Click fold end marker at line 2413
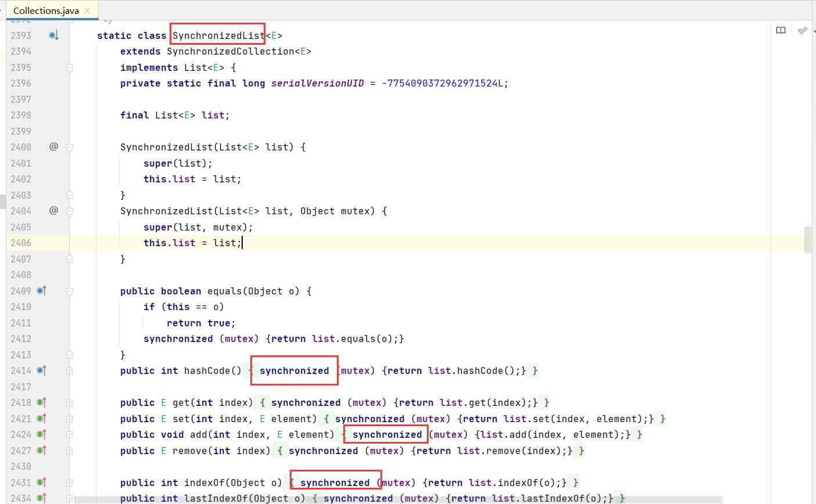Viewport: 816px width, 504px height. click(x=69, y=354)
